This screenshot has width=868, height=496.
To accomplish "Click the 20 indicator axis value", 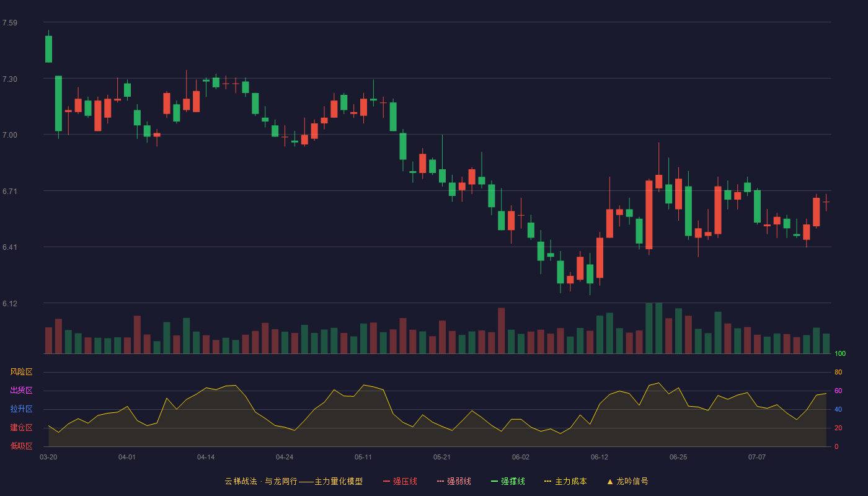I will click(838, 428).
